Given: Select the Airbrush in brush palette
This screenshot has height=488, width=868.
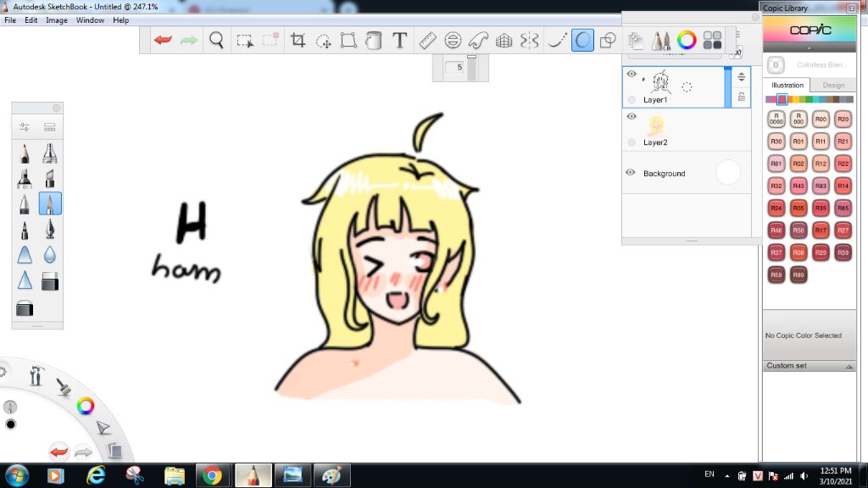Looking at the screenshot, I should pos(50,153).
